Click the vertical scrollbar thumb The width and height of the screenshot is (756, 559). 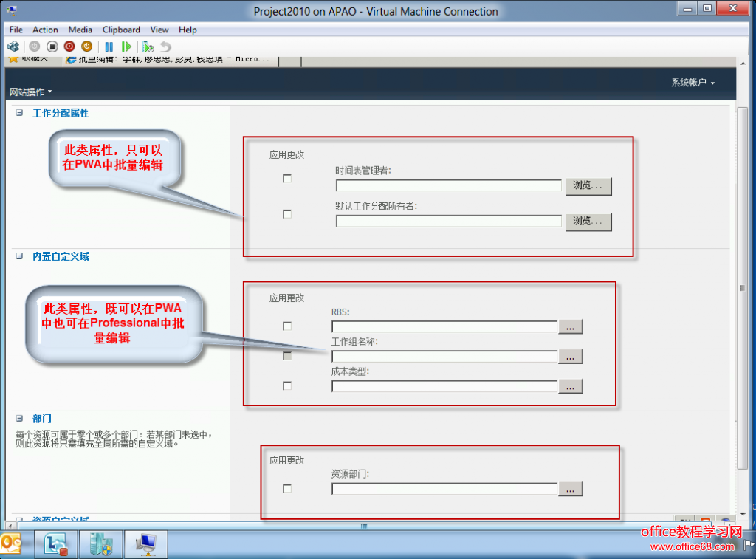coord(742,288)
